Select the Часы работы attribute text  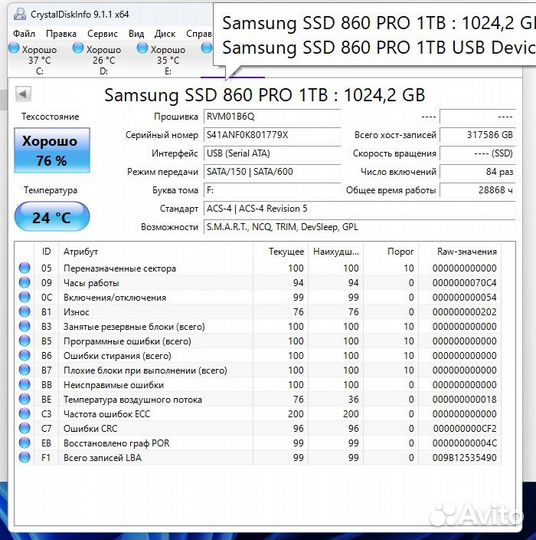coord(91,283)
